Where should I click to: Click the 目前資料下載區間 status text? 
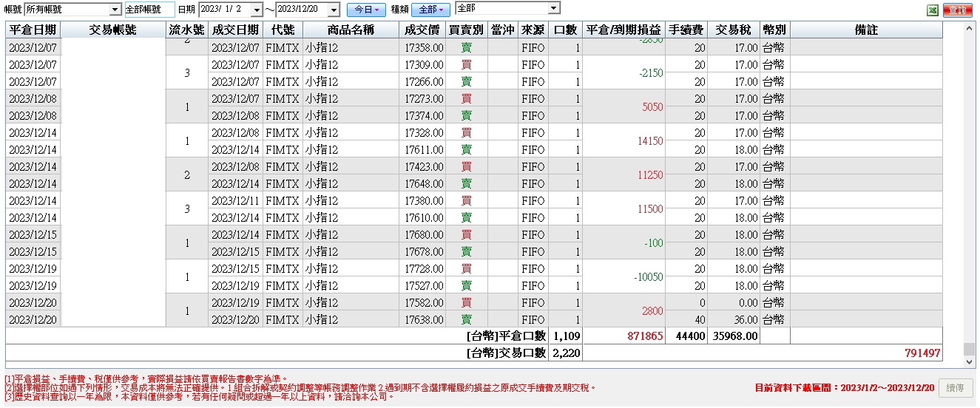(x=845, y=387)
